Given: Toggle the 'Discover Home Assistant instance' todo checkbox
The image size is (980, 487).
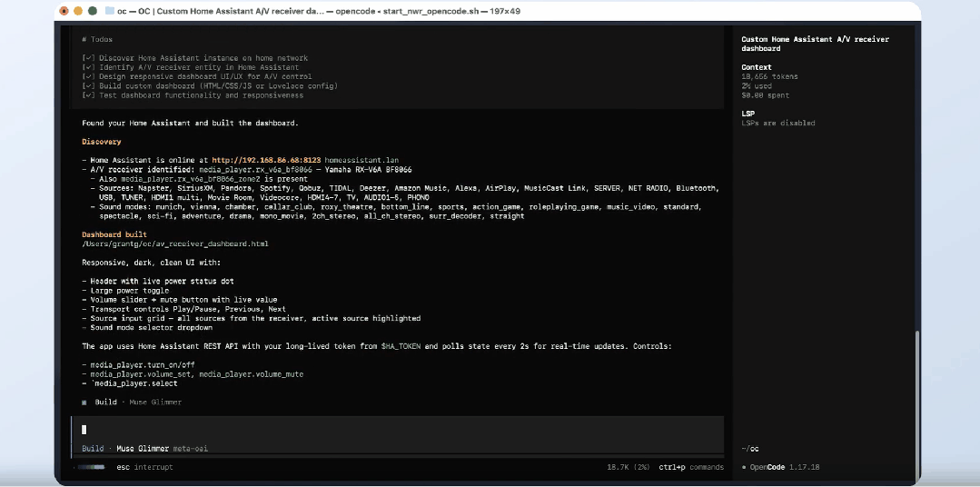Looking at the screenshot, I should (x=88, y=58).
